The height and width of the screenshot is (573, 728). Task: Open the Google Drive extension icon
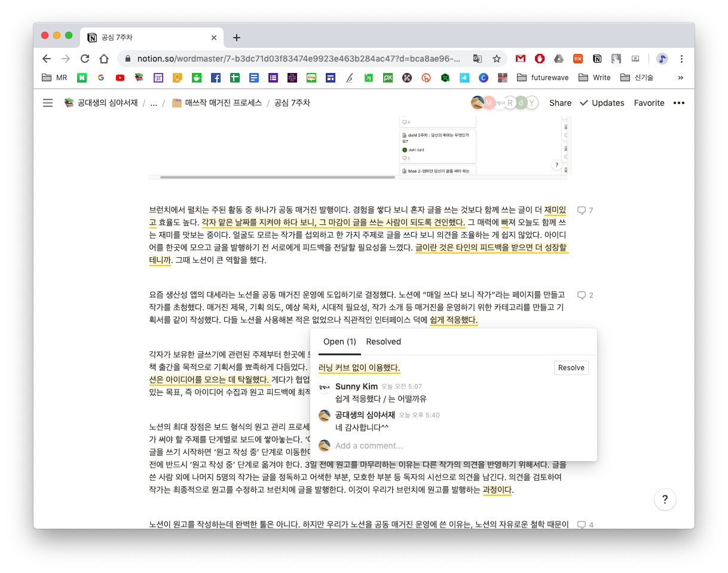point(559,59)
